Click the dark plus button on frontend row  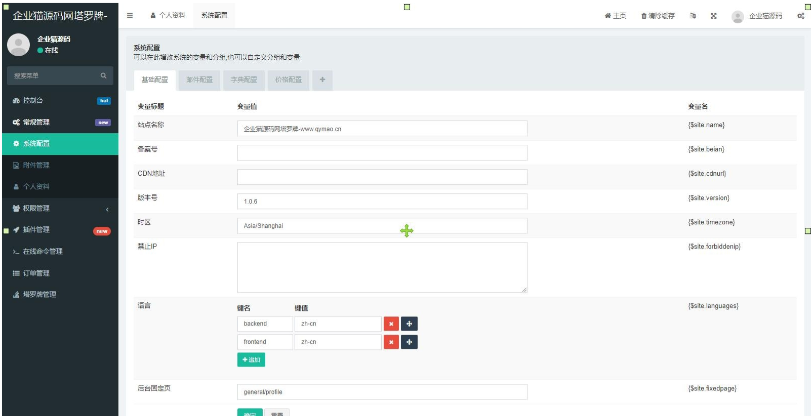point(409,342)
